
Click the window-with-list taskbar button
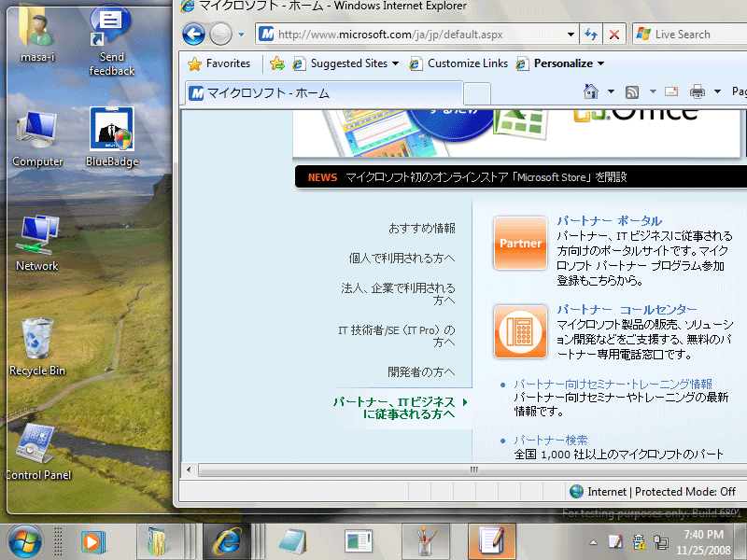359,542
